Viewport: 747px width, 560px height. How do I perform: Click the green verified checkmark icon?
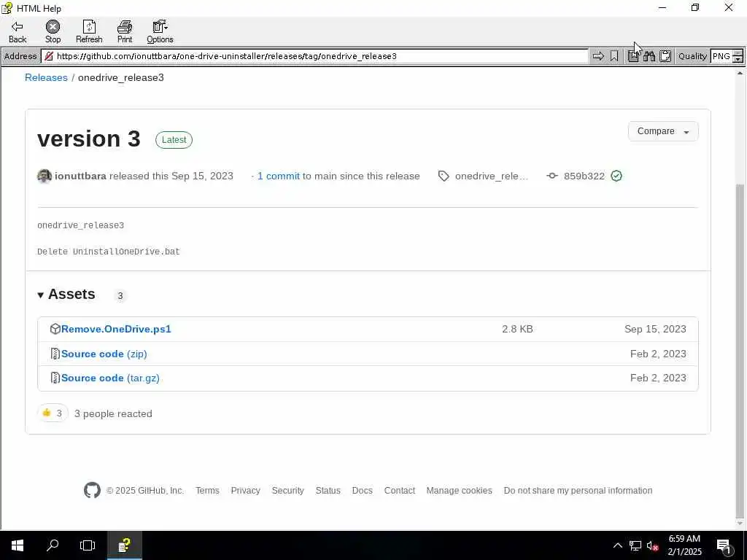pos(616,176)
